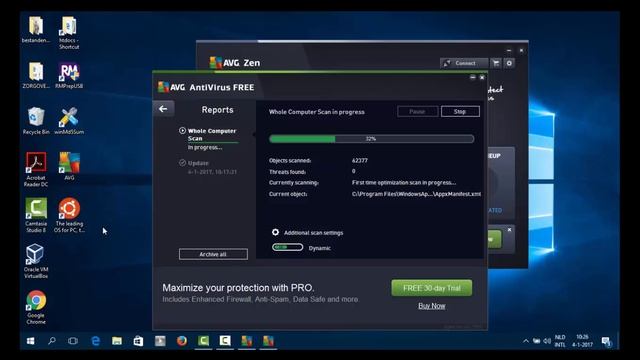Click the scan progress bar at 32%
The image size is (640, 360).
point(371,139)
